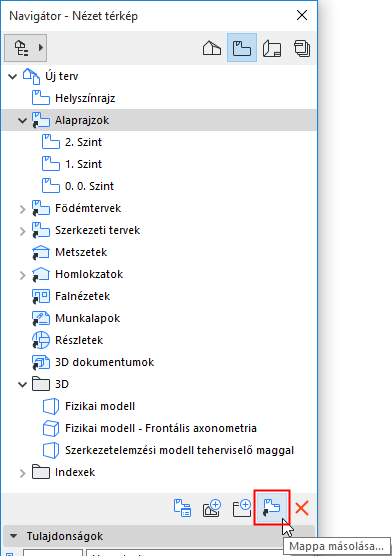Open the Navigator popup options button
The image size is (392, 556).
(x=26, y=48)
